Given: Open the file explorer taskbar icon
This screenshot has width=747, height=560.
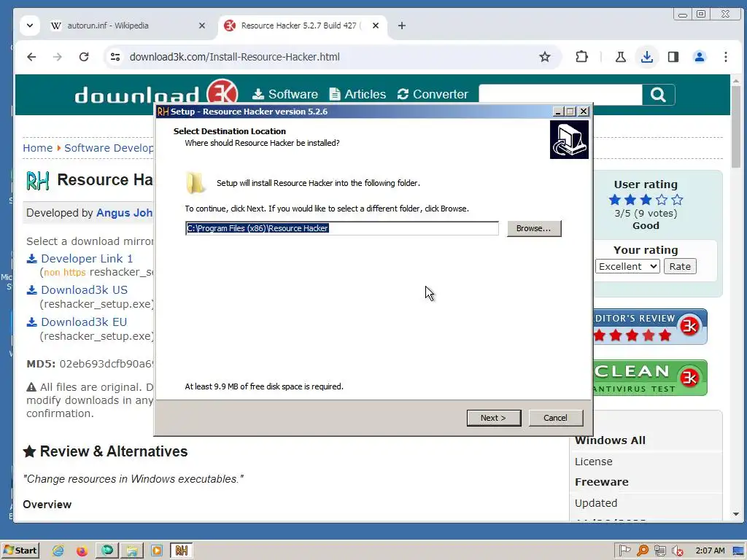Looking at the screenshot, I should click(x=132, y=551).
